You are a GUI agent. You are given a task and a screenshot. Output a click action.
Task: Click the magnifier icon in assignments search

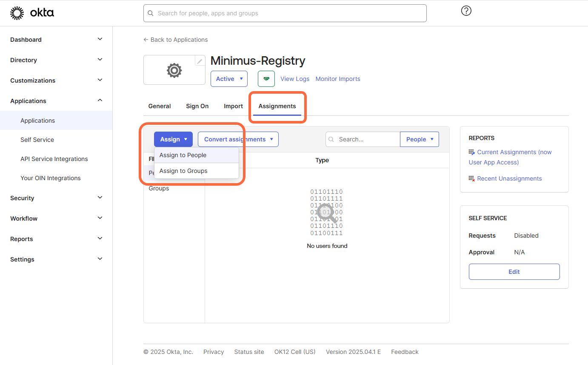(331, 139)
